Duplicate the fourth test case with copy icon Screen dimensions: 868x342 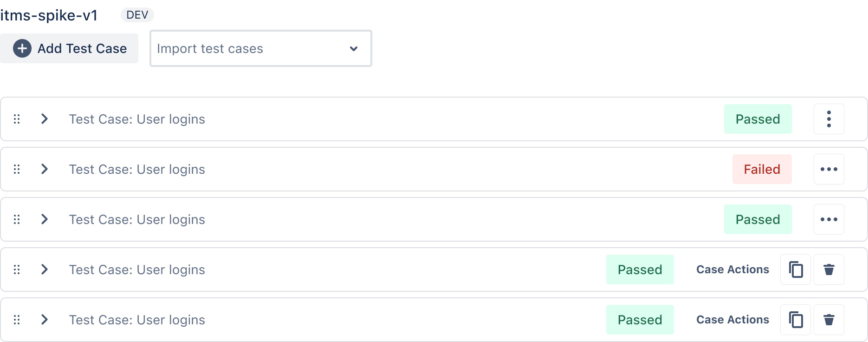tap(796, 270)
